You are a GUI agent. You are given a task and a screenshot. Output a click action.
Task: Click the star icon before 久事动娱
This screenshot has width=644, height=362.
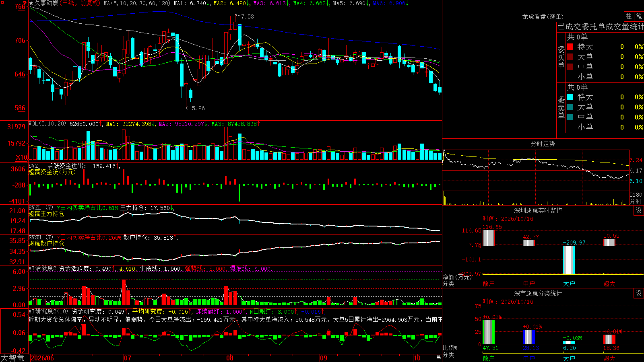(x=31, y=3)
